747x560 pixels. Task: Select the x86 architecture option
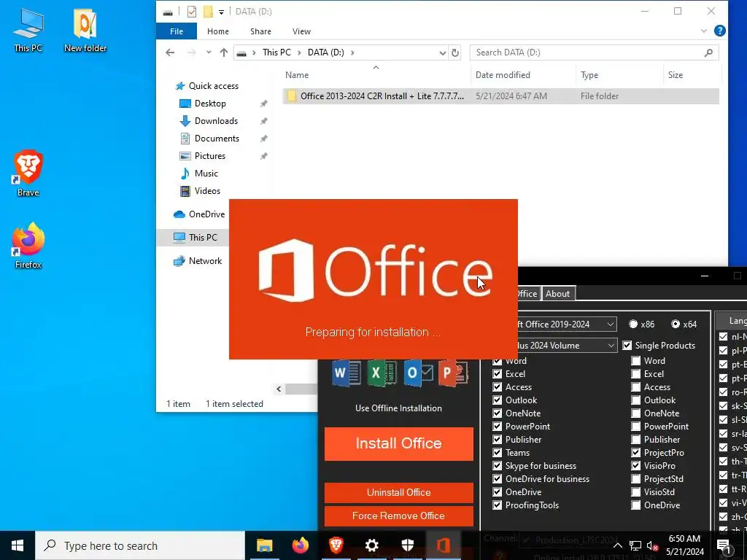point(633,324)
